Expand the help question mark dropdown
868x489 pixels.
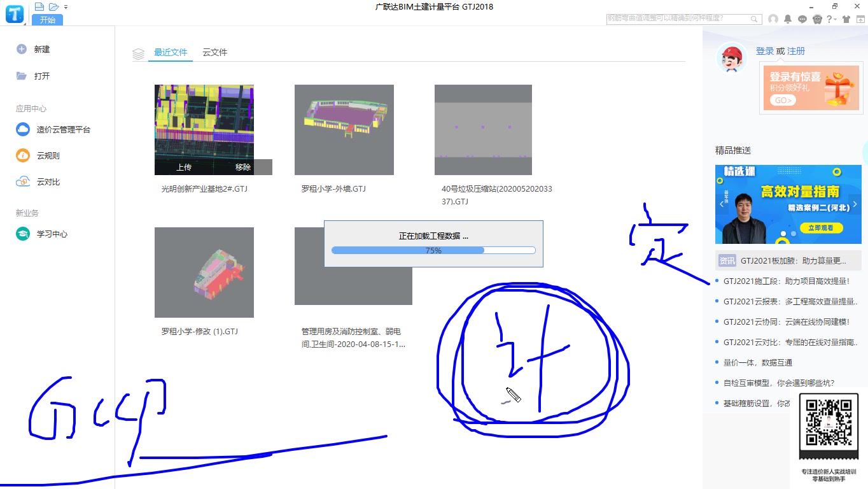(x=830, y=19)
